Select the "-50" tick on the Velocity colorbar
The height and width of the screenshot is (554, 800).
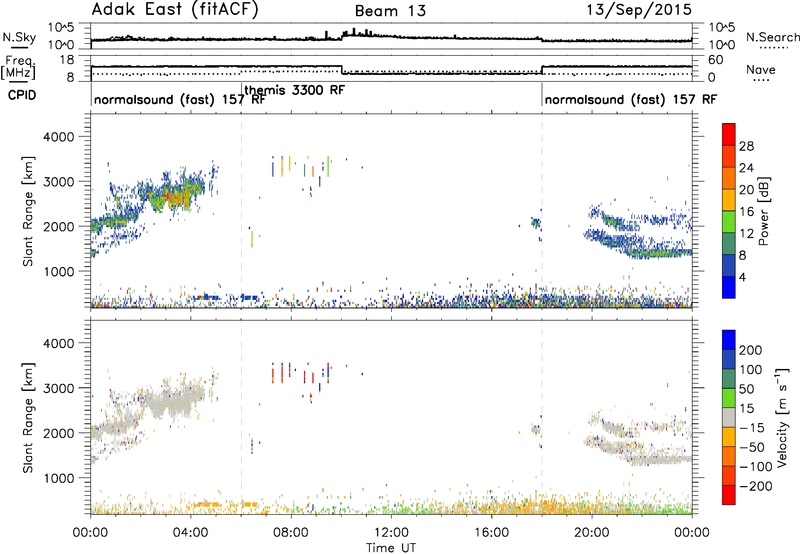752,447
